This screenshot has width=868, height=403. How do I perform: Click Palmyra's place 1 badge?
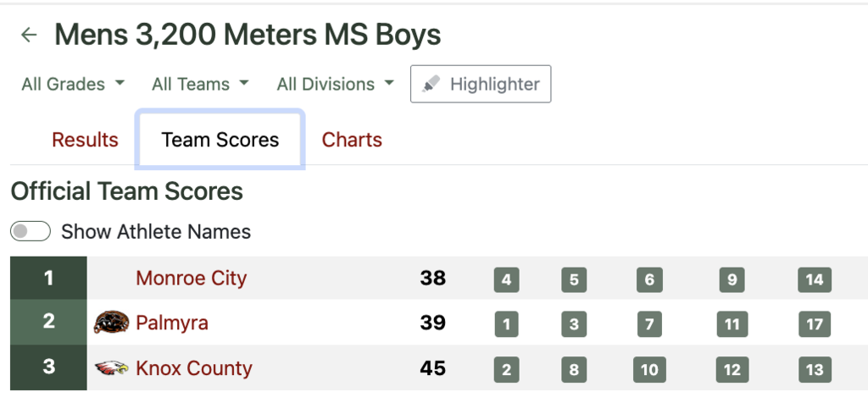(x=506, y=324)
